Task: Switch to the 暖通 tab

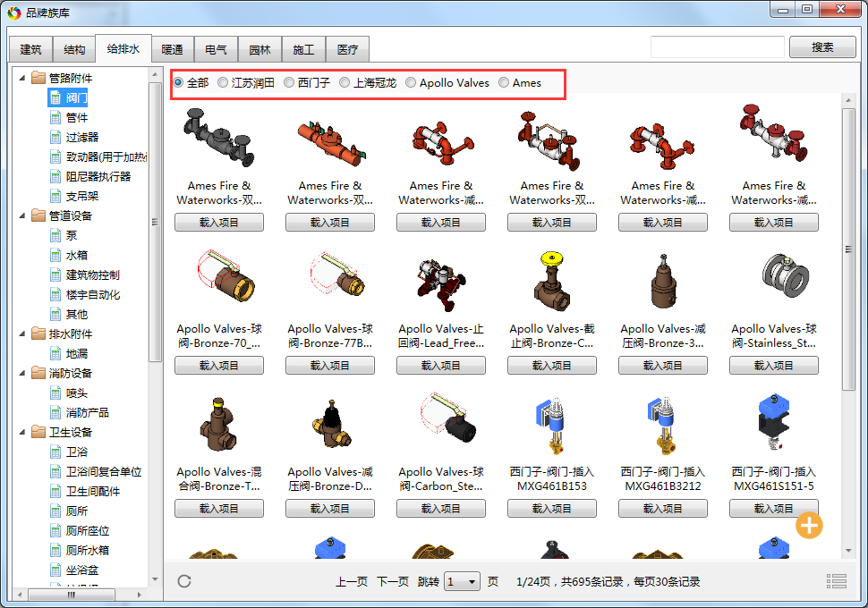Action: pos(172,49)
